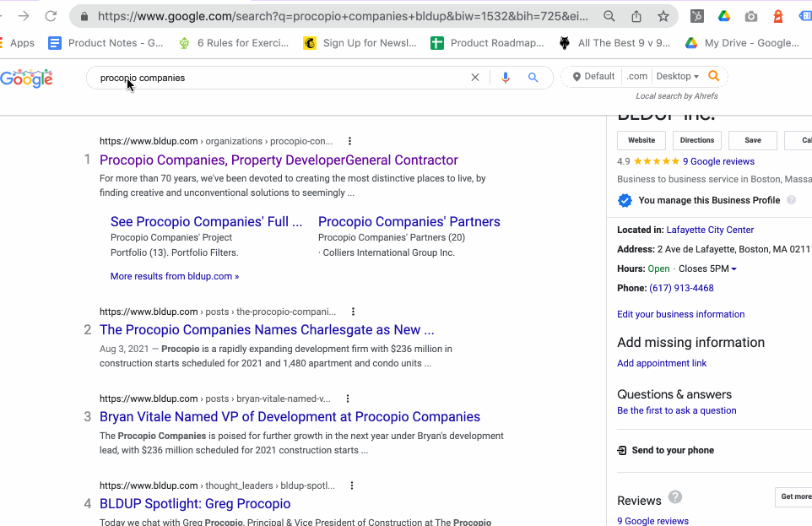This screenshot has width=812, height=526.
Task: Open the My Drive bookmark
Action: coord(742,43)
